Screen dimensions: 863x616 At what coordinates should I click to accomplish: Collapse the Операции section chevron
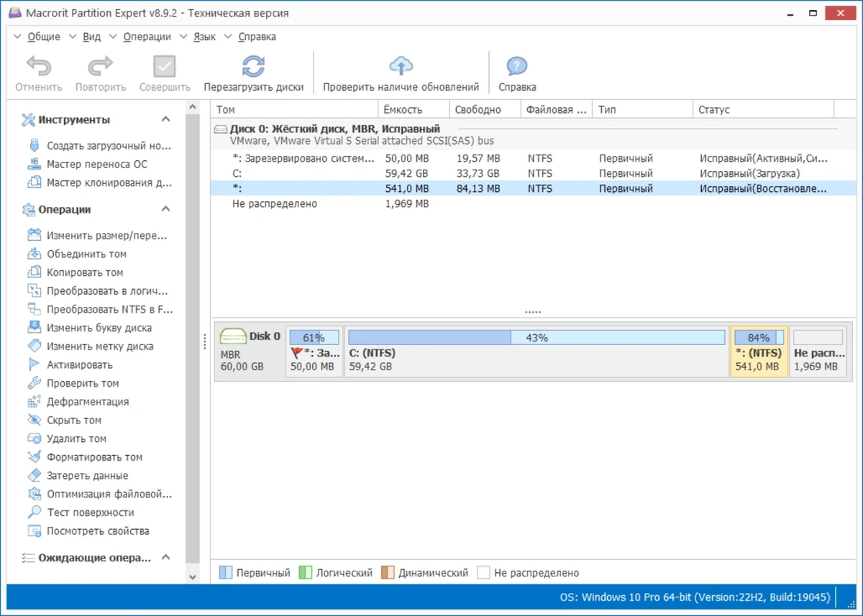pos(165,209)
